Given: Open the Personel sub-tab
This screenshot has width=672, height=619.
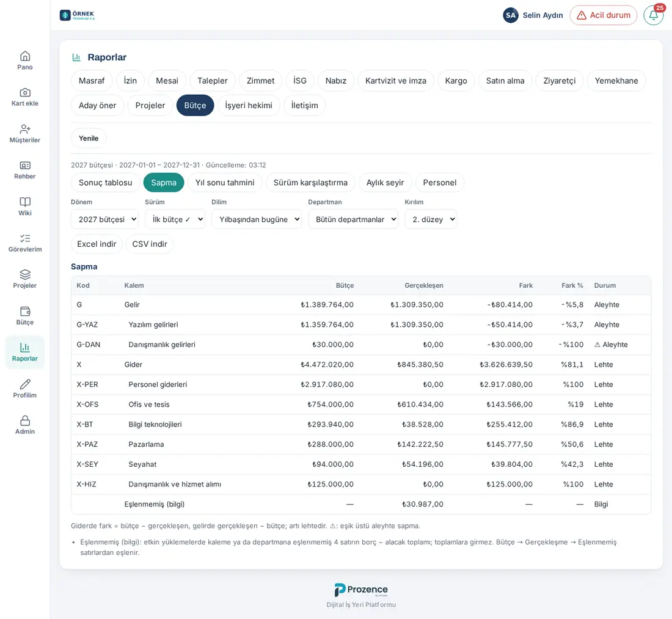Looking at the screenshot, I should click(x=440, y=183).
